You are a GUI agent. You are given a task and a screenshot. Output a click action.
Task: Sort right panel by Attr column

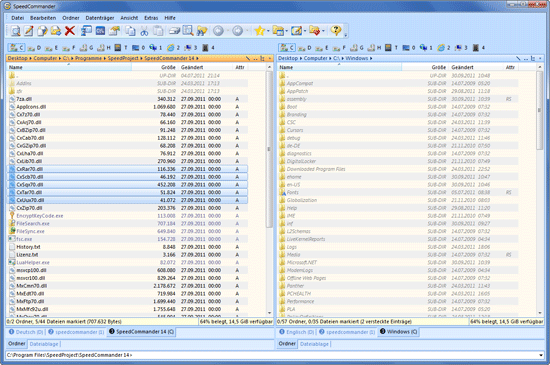click(510, 67)
